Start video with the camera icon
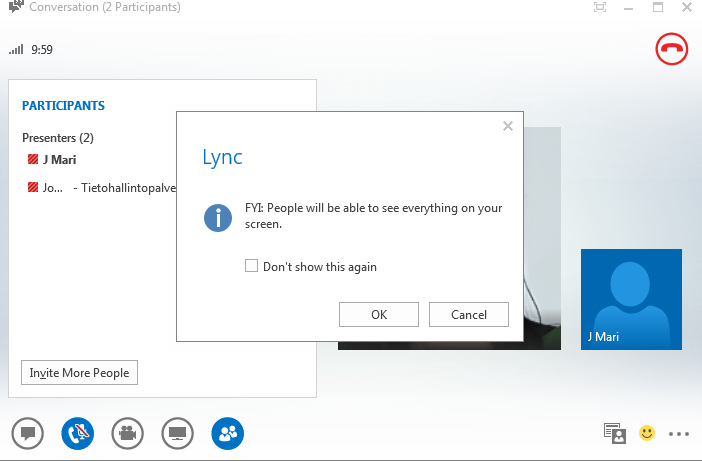The height and width of the screenshot is (461, 702). click(x=128, y=434)
